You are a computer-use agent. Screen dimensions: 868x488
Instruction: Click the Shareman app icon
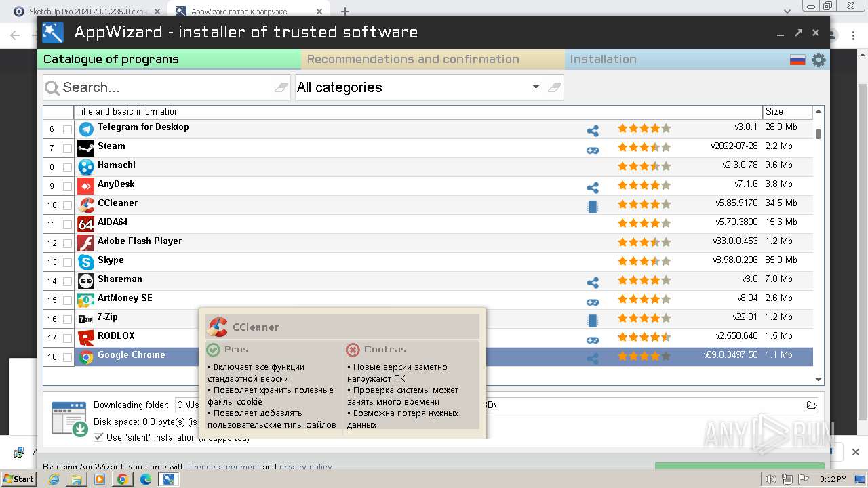click(x=86, y=281)
